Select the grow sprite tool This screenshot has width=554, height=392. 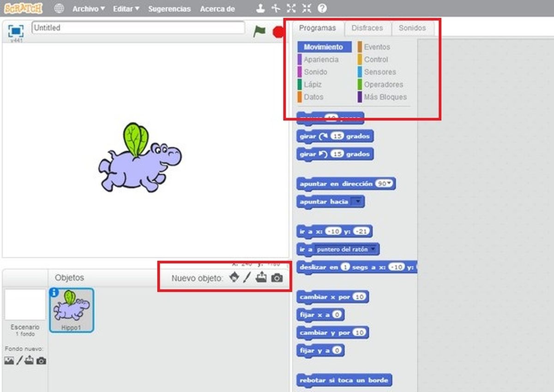tap(290, 8)
